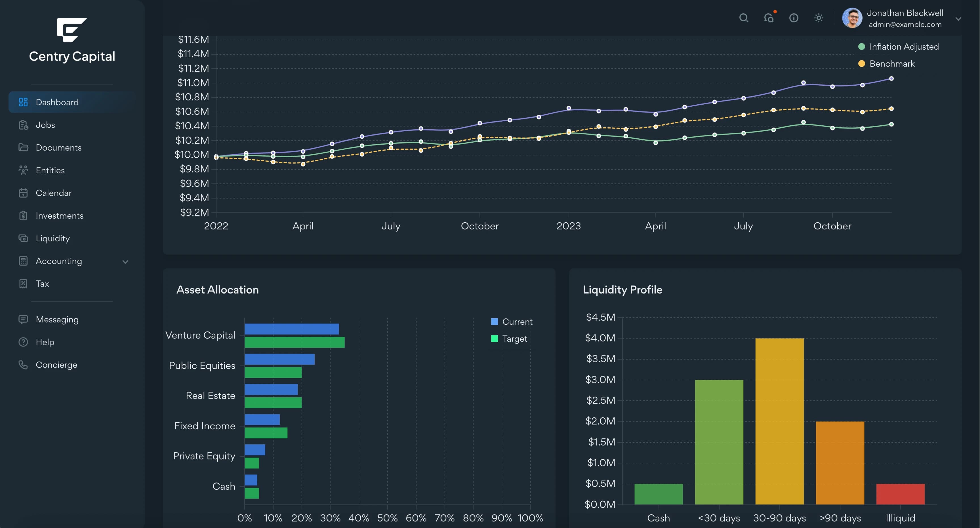Click the Dashboard grid icon

pyautogui.click(x=23, y=102)
